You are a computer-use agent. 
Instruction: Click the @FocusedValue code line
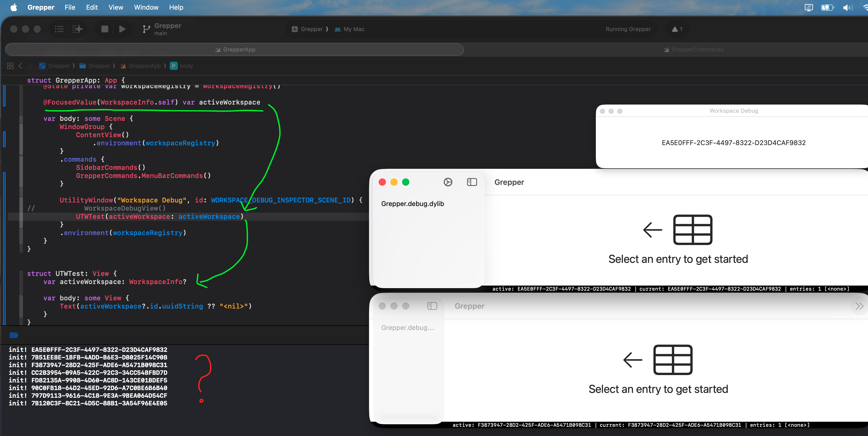coord(152,102)
